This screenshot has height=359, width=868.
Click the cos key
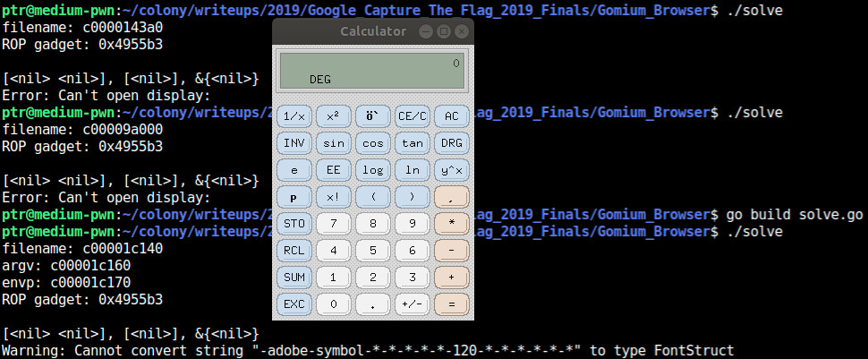372,143
